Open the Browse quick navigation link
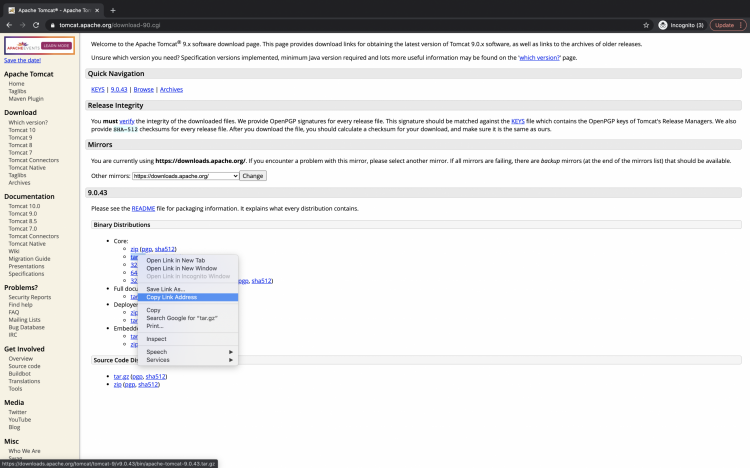Viewport: 750px width, 468px height. pos(143,89)
